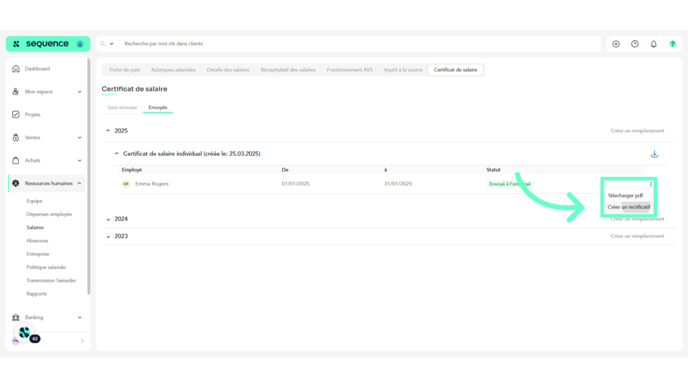Open the green help question icon
Viewport: 688px width, 387px height.
coord(673,44)
